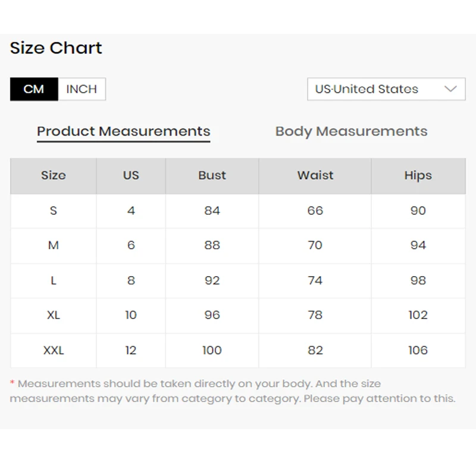Image resolution: width=476 pixels, height=476 pixels.
Task: Select the XXL size row
Action: 54,350
